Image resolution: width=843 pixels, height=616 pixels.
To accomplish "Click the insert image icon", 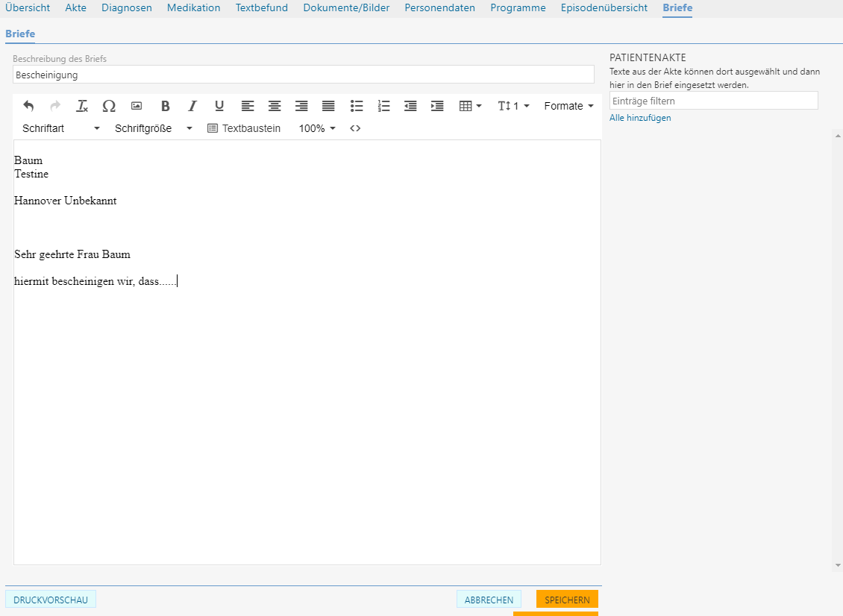I will 137,106.
